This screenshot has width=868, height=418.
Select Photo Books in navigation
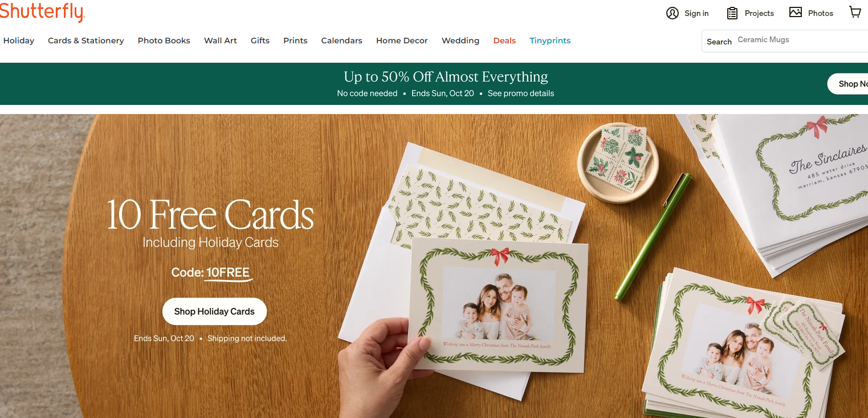tap(164, 40)
